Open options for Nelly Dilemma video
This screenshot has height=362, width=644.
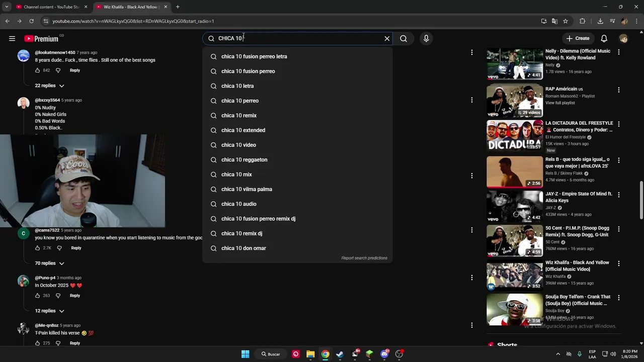tap(619, 52)
